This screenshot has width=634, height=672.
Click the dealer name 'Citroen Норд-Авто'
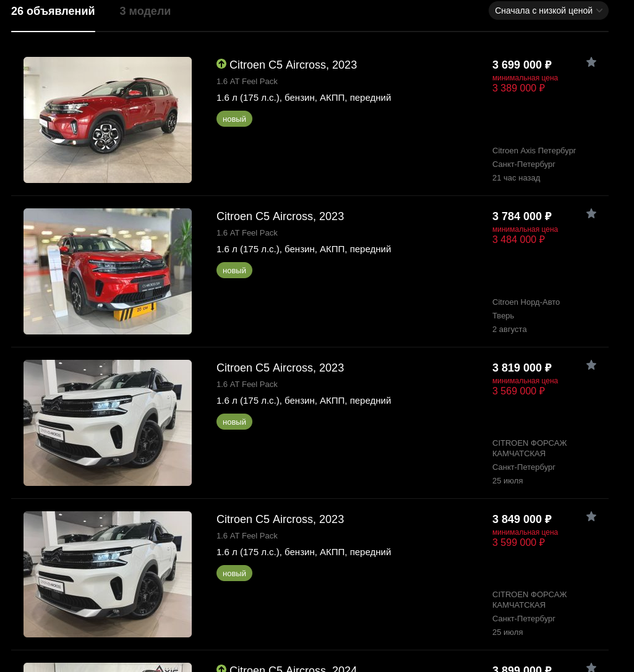point(526,302)
